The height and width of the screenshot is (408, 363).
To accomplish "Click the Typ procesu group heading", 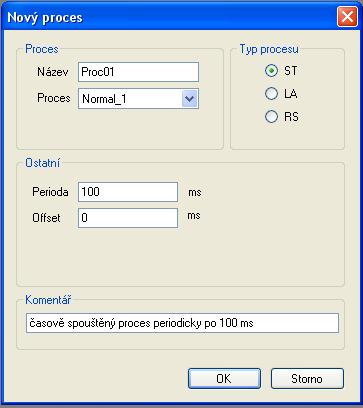I will pos(269,49).
